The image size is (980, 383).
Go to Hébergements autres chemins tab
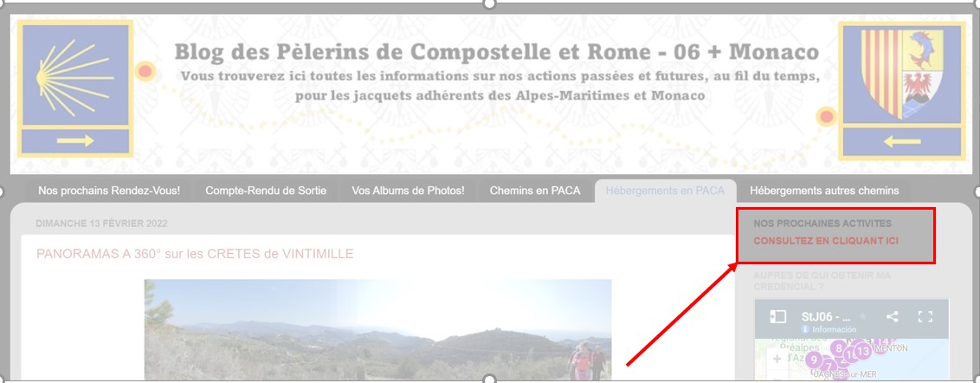tap(824, 191)
